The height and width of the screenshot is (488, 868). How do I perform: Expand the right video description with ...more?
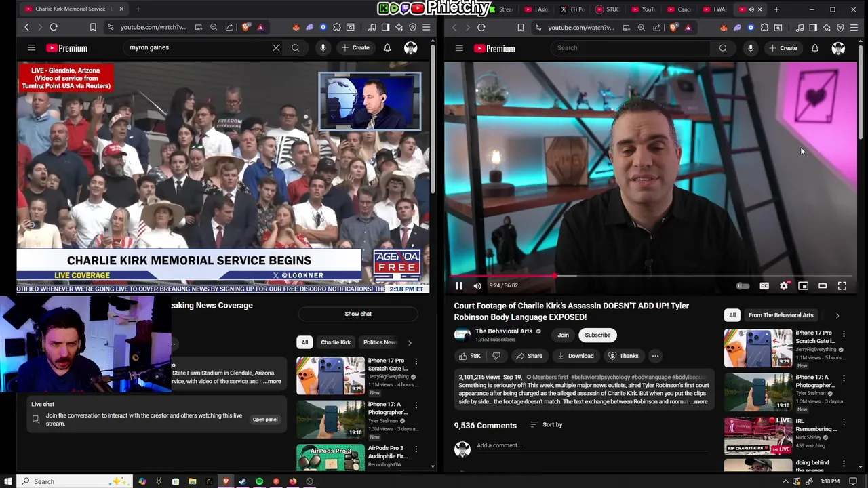tap(698, 401)
